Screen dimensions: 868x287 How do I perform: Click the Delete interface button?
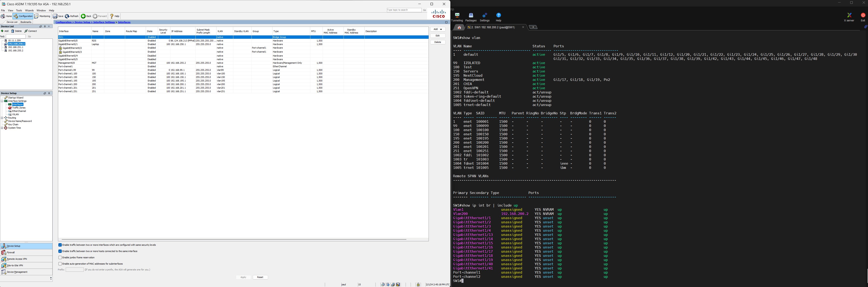(x=438, y=42)
